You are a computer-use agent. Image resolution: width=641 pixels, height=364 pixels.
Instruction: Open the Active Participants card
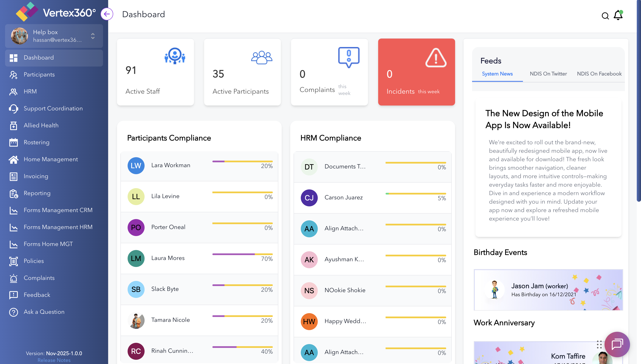(242, 72)
